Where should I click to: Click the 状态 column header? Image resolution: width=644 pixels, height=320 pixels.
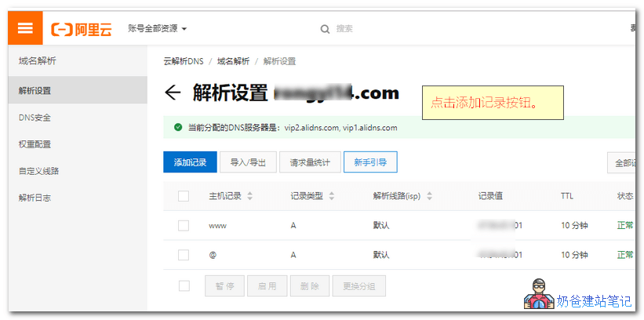625,196
